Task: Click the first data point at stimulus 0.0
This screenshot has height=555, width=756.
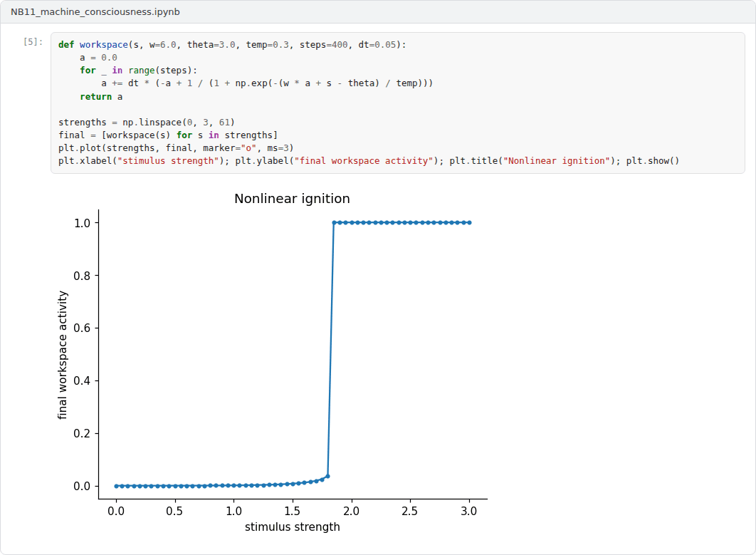Action: [116, 486]
